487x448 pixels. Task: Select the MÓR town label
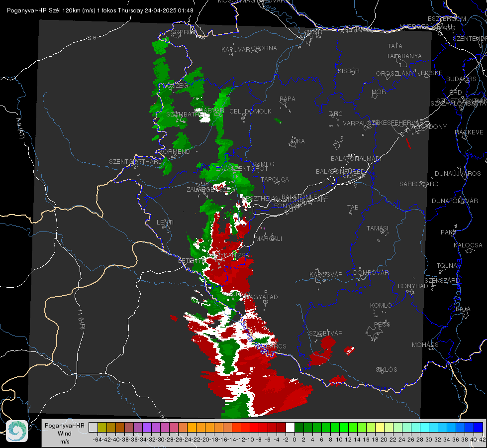click(x=379, y=92)
